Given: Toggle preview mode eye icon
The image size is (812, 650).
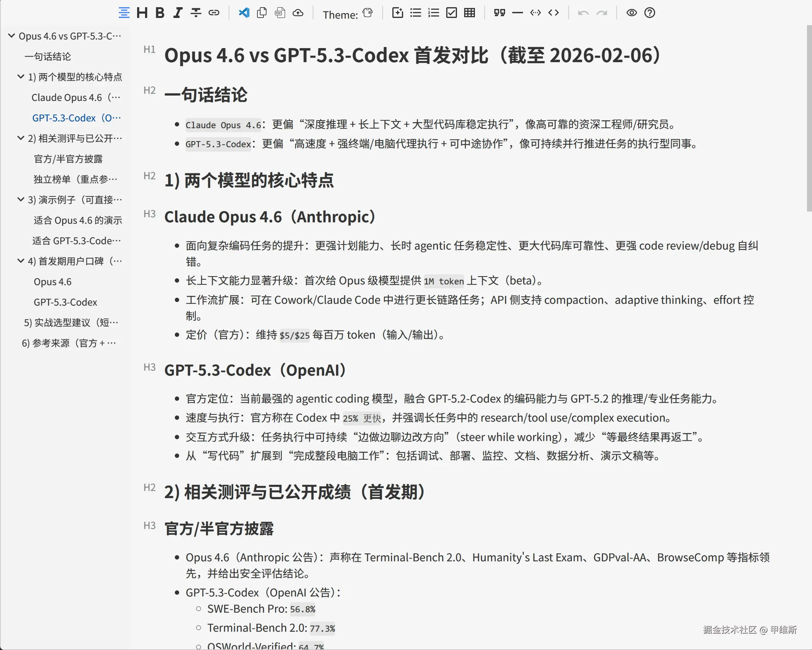Looking at the screenshot, I should pyautogui.click(x=631, y=13).
